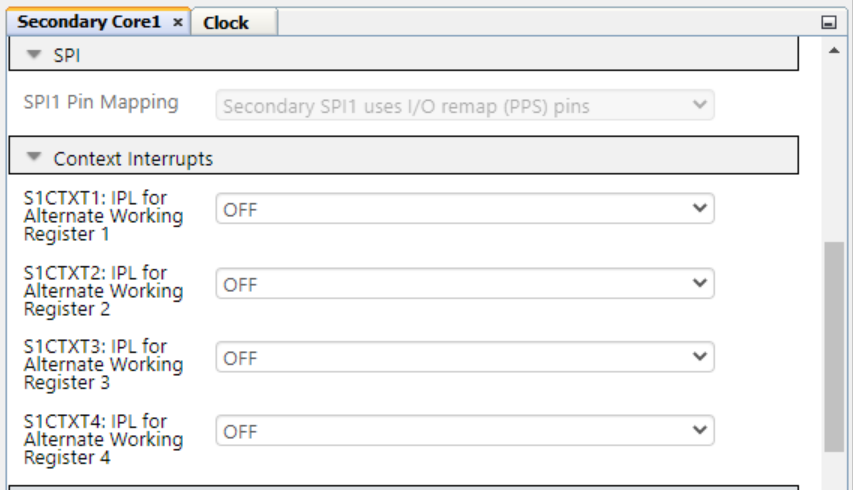Click the S1CTXT2 dropdown arrow chevron

[700, 283]
